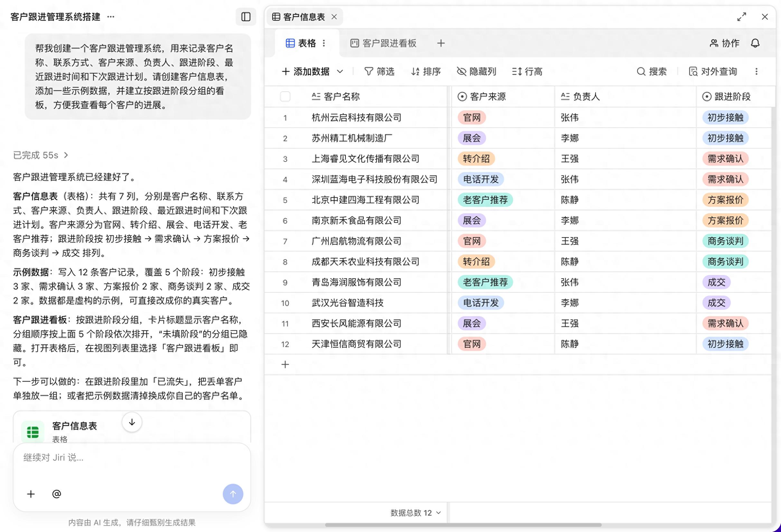Screen dimensions: 781x532
Task: Close the table panel with X
Action: tap(765, 17)
